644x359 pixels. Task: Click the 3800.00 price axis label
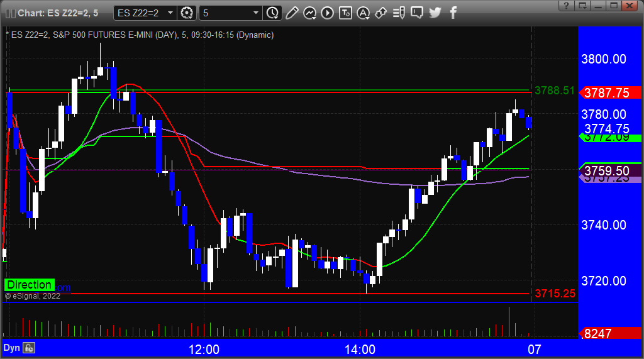(x=604, y=59)
